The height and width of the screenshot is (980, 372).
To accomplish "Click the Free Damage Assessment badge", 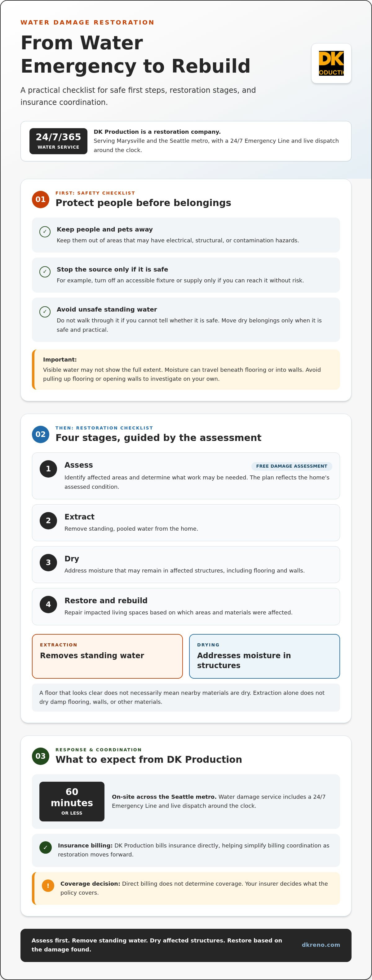I will [291, 466].
